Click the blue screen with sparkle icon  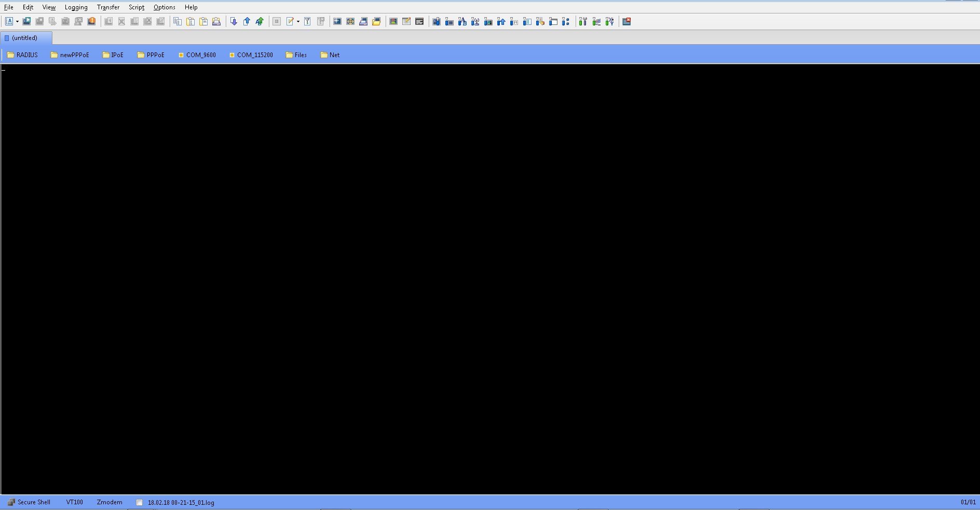(337, 21)
